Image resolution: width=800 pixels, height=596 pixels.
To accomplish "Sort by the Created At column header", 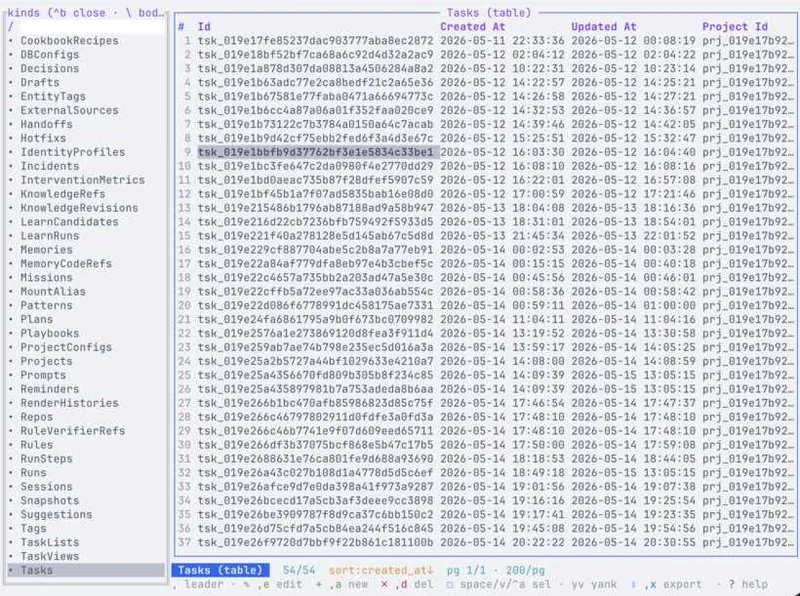I will point(472,27).
